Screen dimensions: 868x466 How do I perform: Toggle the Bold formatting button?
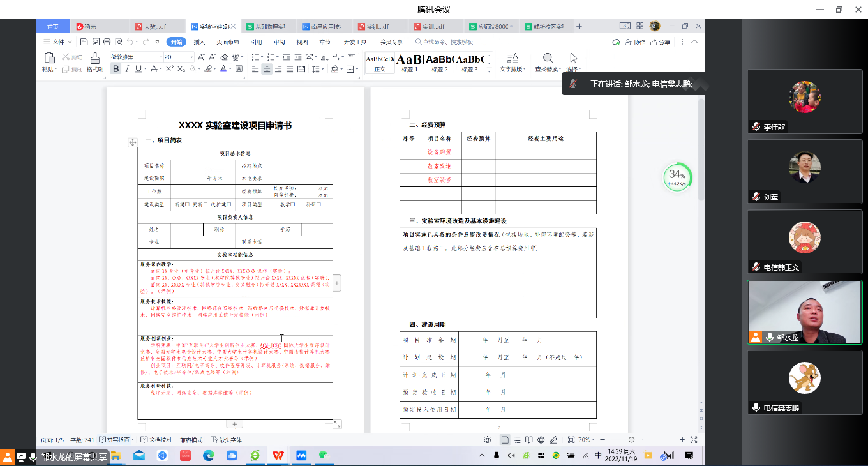116,69
